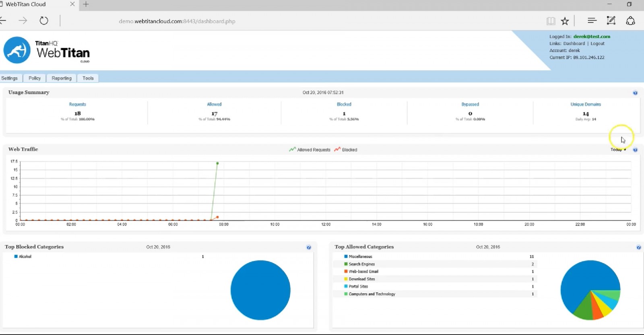Click the WebTitan logo icon
Screen dimensions: 644x335
pyautogui.click(x=17, y=50)
